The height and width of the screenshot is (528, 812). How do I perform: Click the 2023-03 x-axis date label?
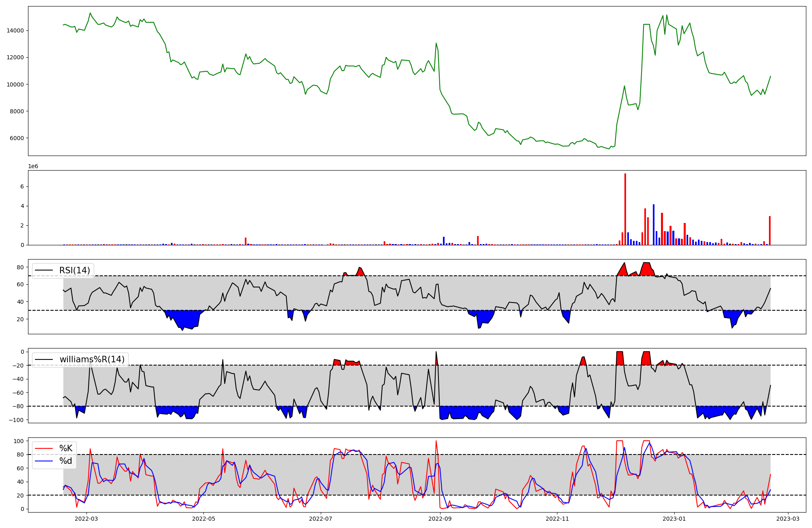click(x=788, y=519)
